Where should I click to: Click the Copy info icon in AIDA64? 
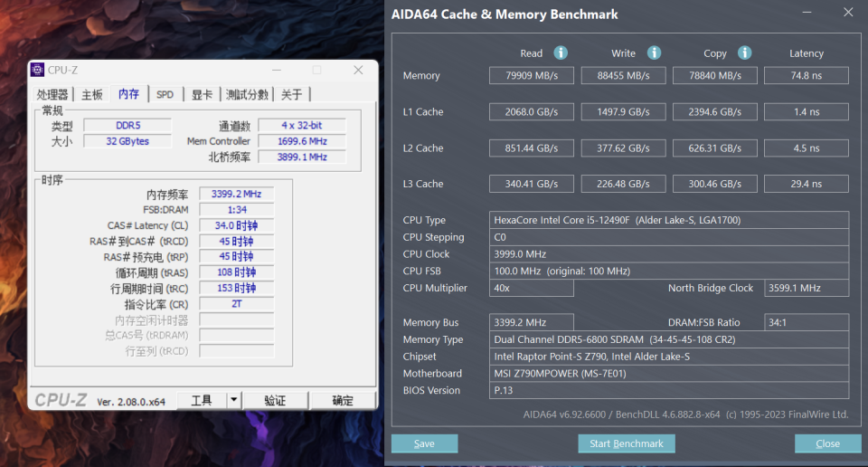744,52
